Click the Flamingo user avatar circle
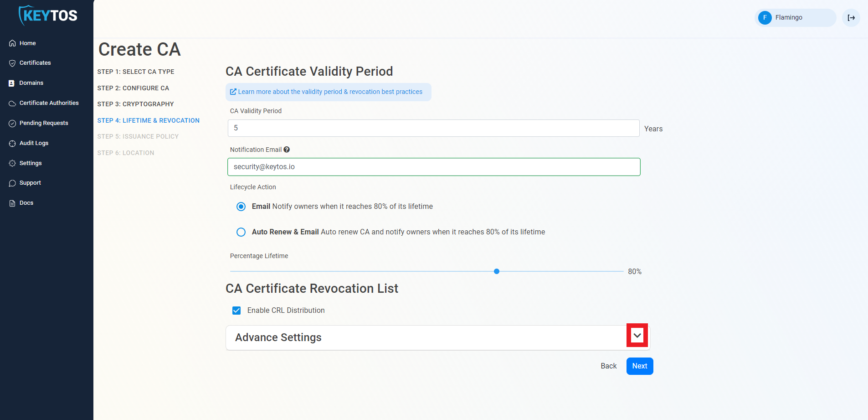The height and width of the screenshot is (420, 868). tap(765, 18)
